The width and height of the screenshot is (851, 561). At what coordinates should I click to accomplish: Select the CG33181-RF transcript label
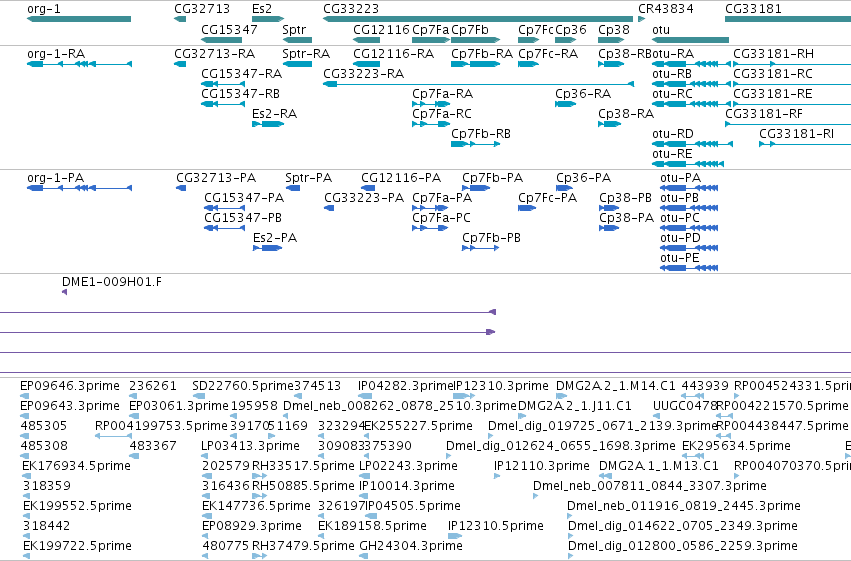764,114
